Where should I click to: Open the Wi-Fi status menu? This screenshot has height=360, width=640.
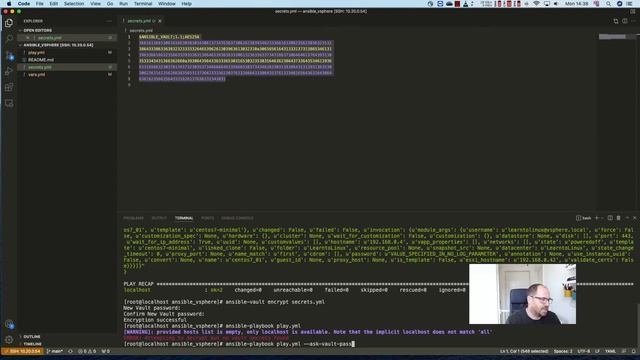pos(536,4)
